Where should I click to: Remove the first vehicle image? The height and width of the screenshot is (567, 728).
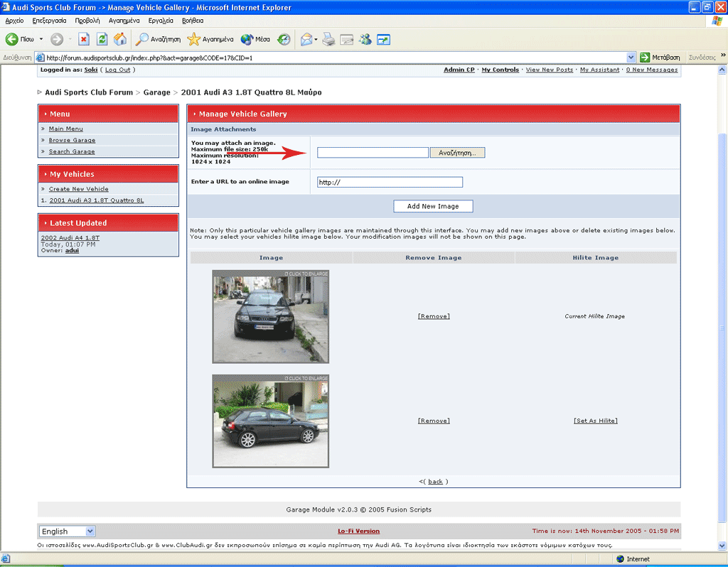point(434,316)
